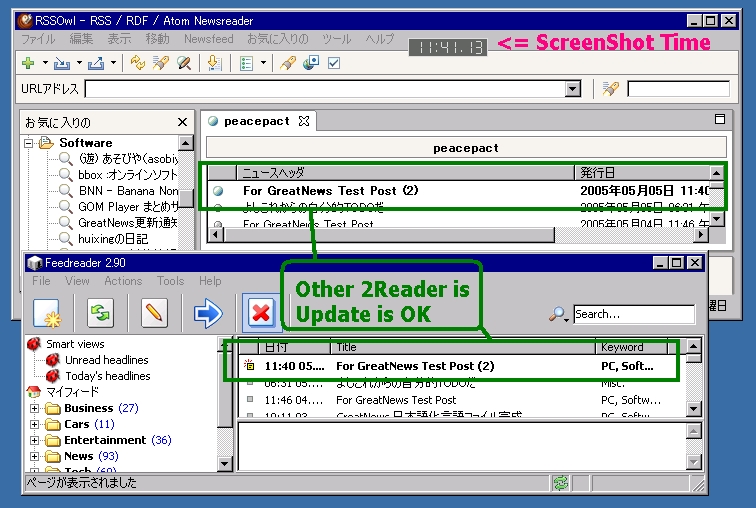Open Actions menu in Feedreader
The image size is (756, 508).
click(123, 281)
